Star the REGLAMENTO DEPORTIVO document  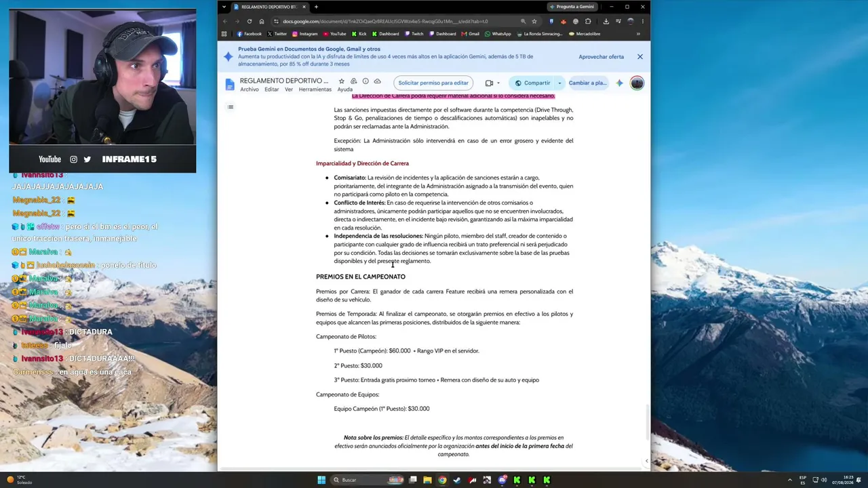(341, 81)
